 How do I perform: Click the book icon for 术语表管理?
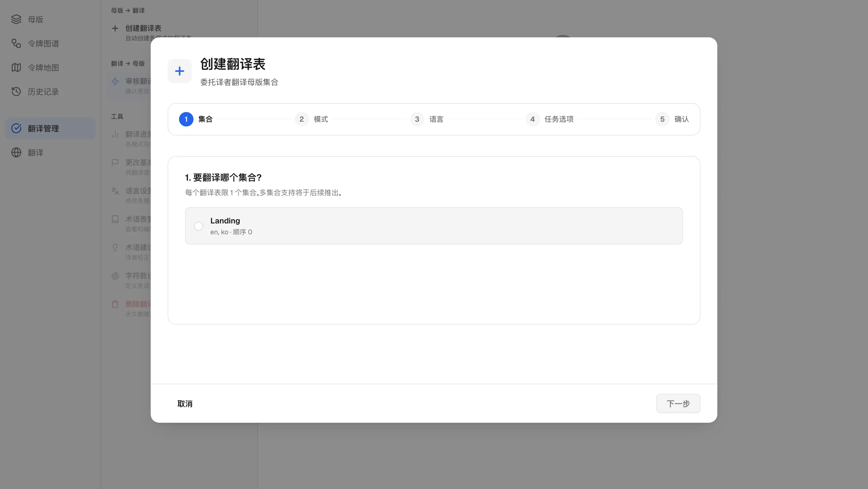tap(115, 219)
